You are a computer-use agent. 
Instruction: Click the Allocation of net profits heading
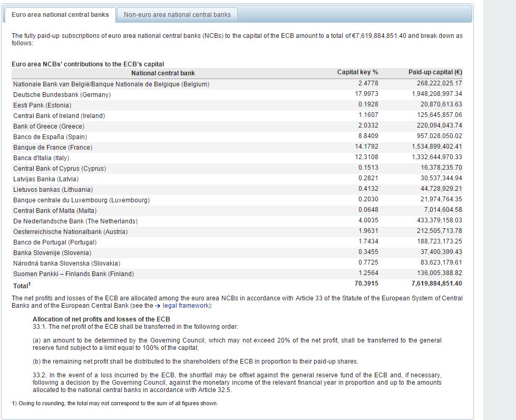(101, 319)
